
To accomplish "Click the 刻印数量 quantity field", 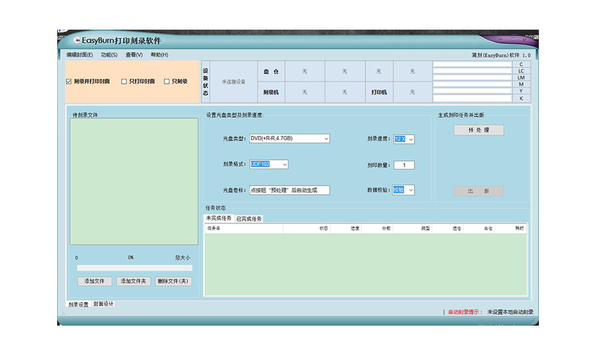I will pos(404,165).
